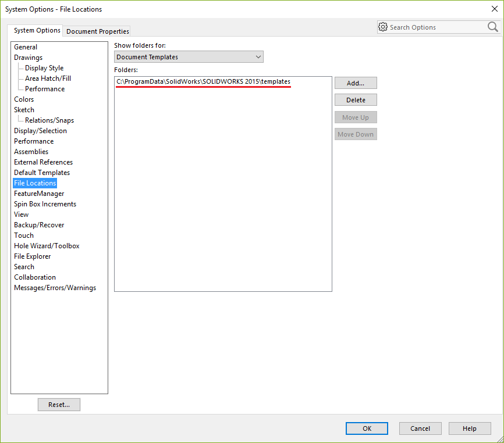Click the Reset... button
This screenshot has width=504, height=443.
(59, 405)
